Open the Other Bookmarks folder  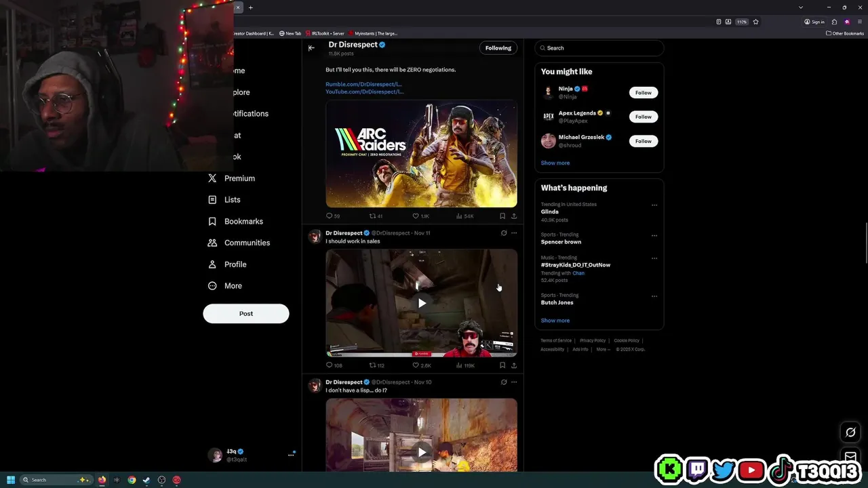845,33
